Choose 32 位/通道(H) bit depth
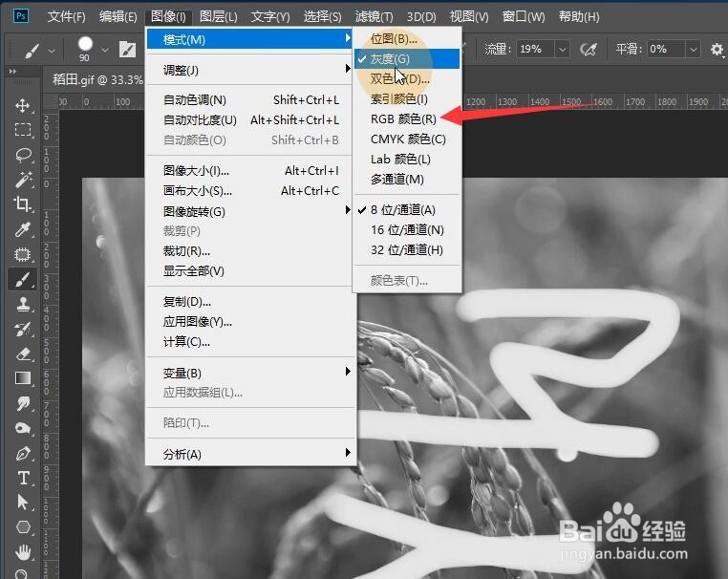 coord(407,249)
